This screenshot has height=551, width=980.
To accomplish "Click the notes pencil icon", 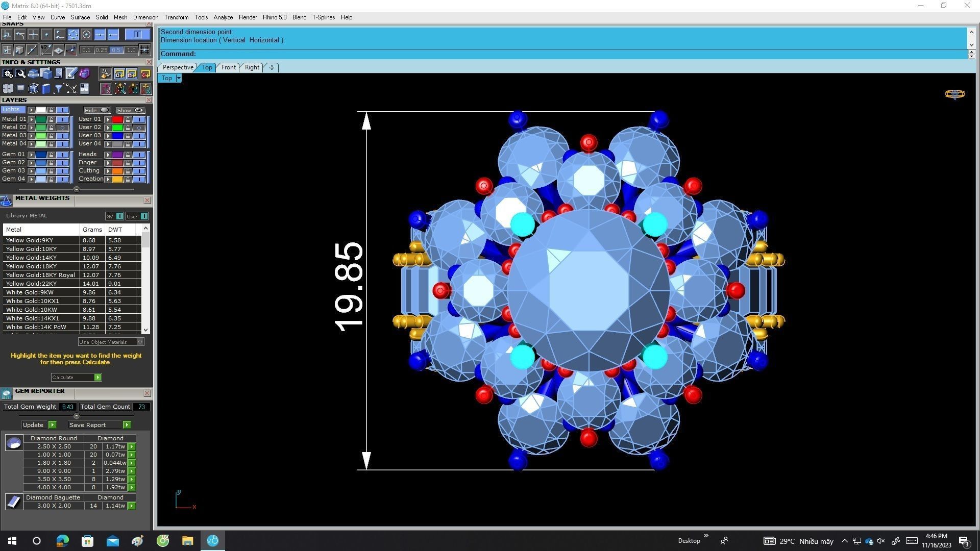I will [x=71, y=74].
